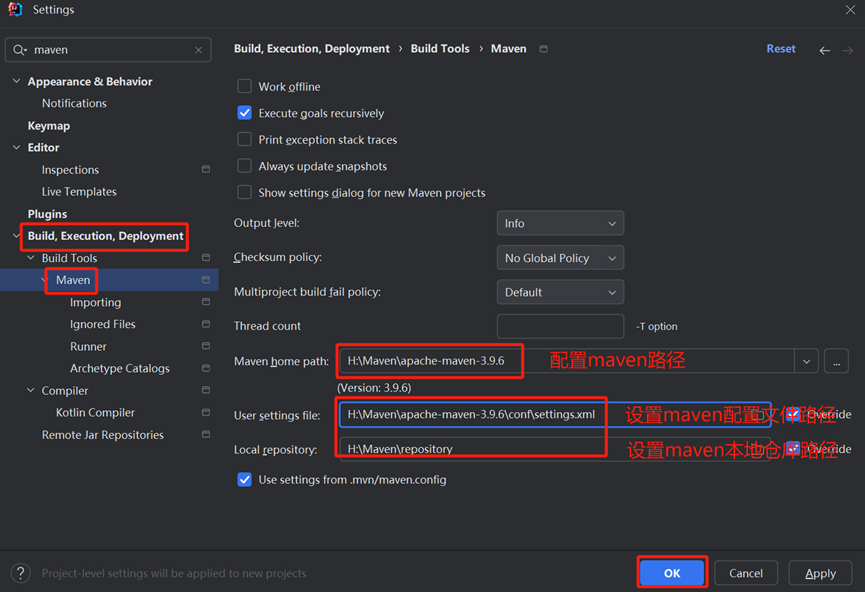Toggle Override checkbox for Local repository

point(793,449)
